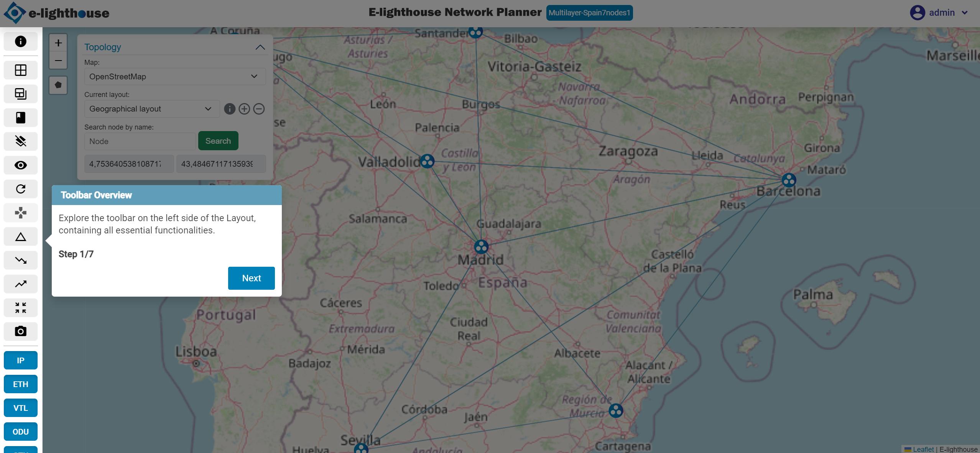Open the Current layout dropdown
This screenshot has width=980, height=453.
pos(152,109)
